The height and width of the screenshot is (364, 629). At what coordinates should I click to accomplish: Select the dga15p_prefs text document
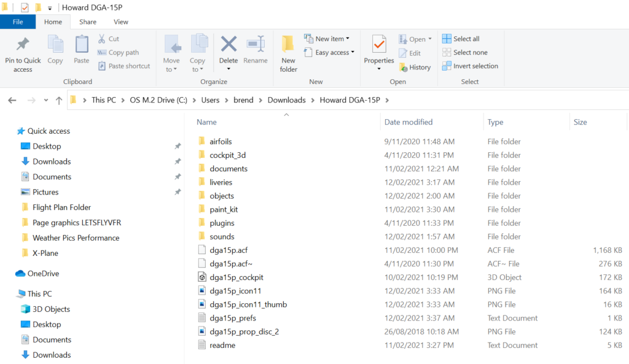(x=233, y=319)
